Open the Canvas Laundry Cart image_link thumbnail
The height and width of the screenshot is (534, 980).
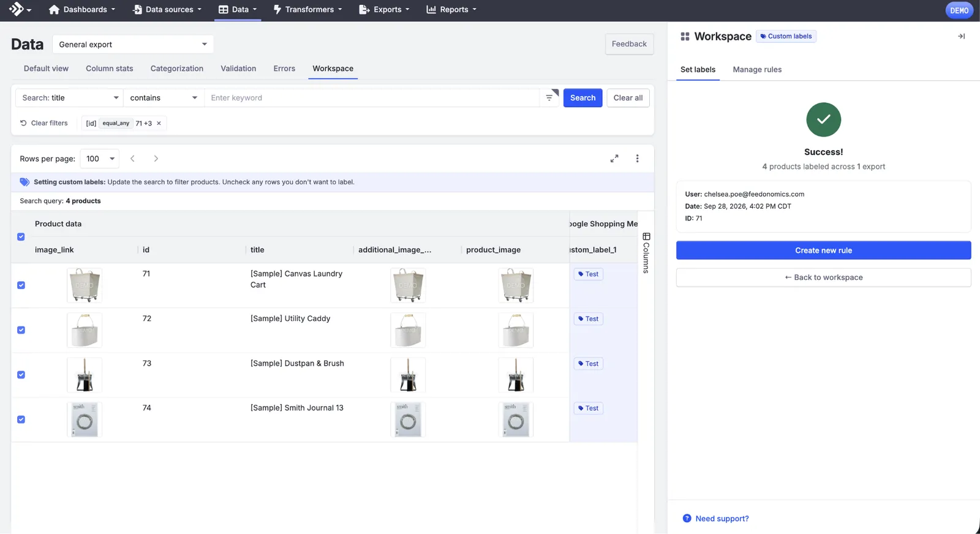click(x=85, y=285)
